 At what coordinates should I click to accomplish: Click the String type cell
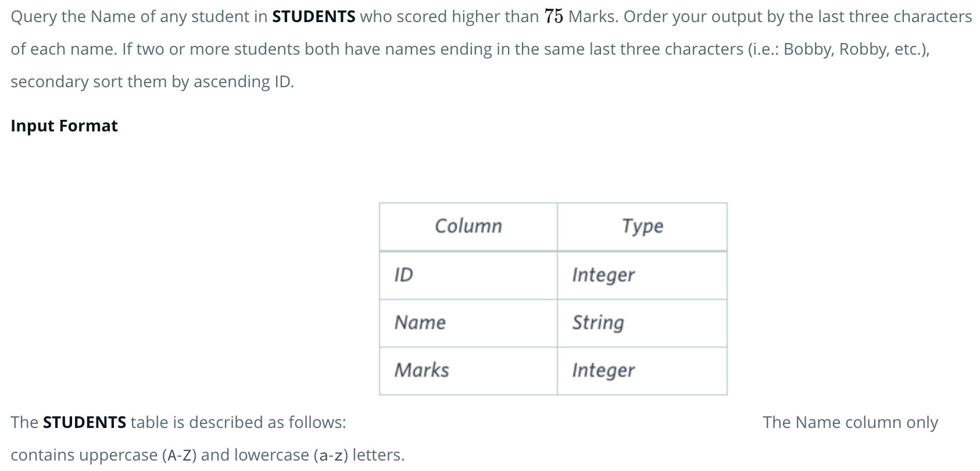tap(642, 323)
